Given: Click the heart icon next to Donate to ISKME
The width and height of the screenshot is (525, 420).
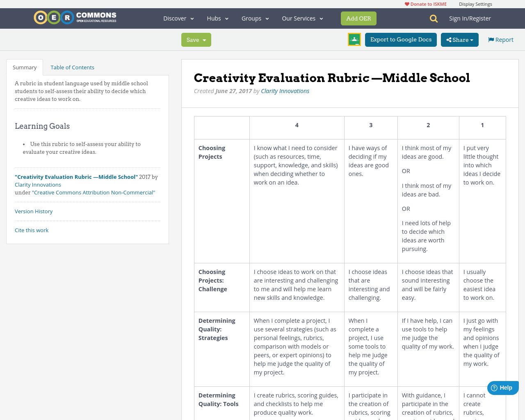Looking at the screenshot, I should coord(406,3).
